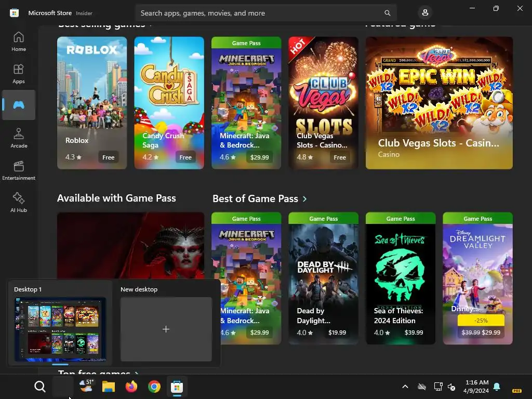Click the $29.99 price on top Minecraft card
Viewport: 532px width, 399px height.
point(260,157)
